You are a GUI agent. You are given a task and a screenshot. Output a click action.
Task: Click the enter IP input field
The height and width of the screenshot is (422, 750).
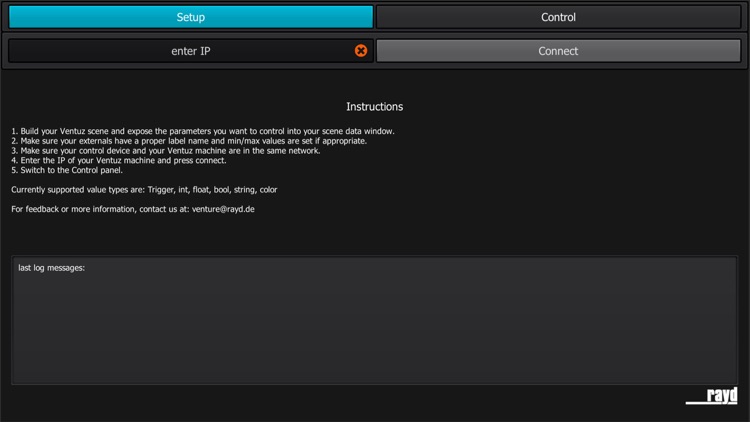point(191,51)
